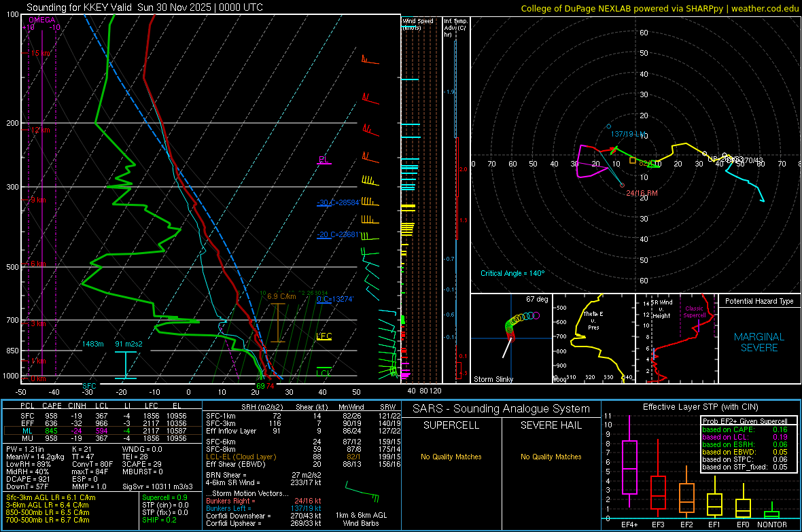The width and height of the screenshot is (802, 532).
Task: Click the Eff Shear (EBWD) row label
Action: pos(236,465)
